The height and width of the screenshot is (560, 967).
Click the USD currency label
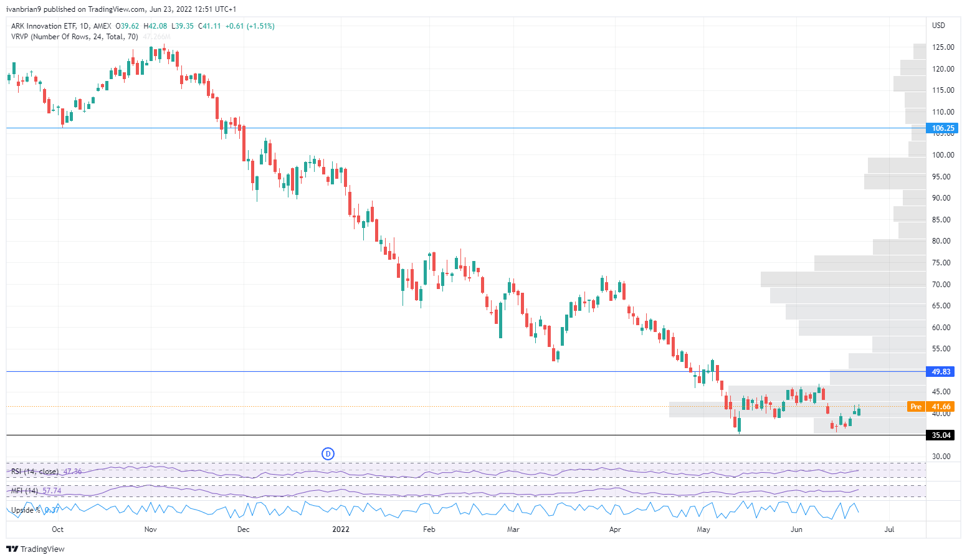coord(938,26)
